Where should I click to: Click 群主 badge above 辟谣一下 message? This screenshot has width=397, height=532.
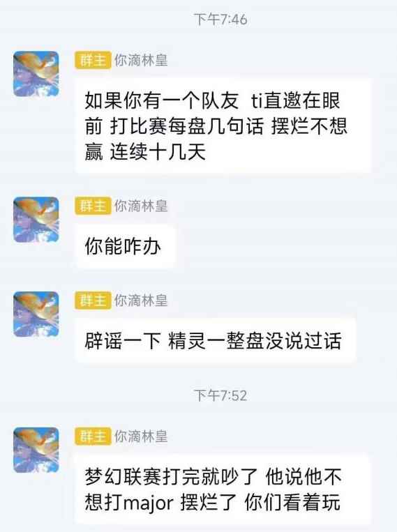click(93, 301)
